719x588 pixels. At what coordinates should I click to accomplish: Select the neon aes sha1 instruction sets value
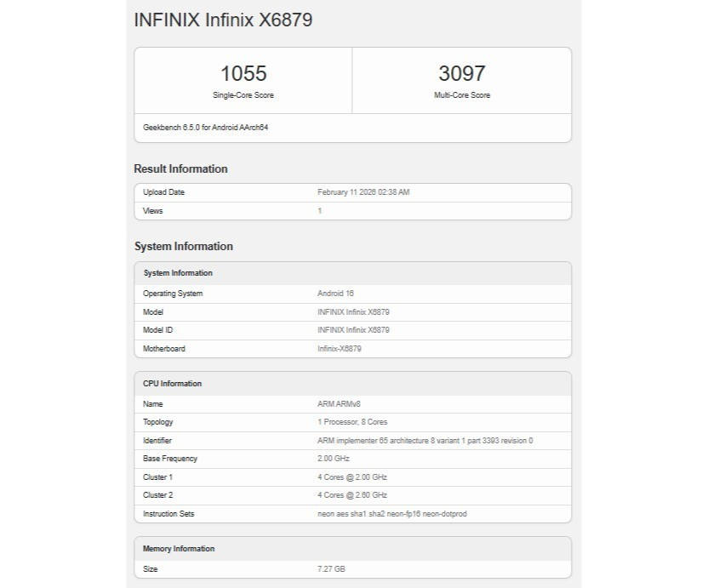[392, 514]
